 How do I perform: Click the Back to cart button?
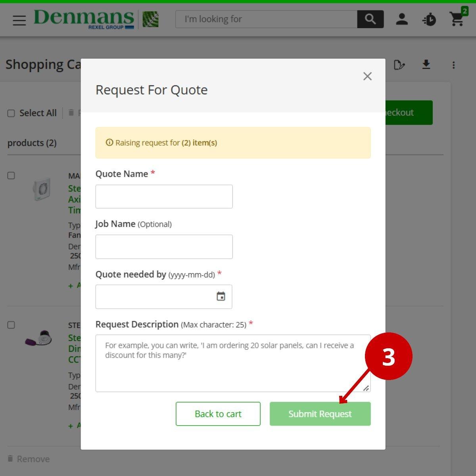(x=218, y=414)
